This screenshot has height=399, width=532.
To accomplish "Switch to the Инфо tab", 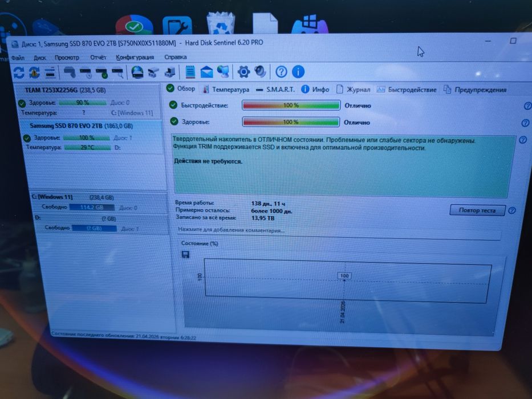I will pyautogui.click(x=315, y=89).
